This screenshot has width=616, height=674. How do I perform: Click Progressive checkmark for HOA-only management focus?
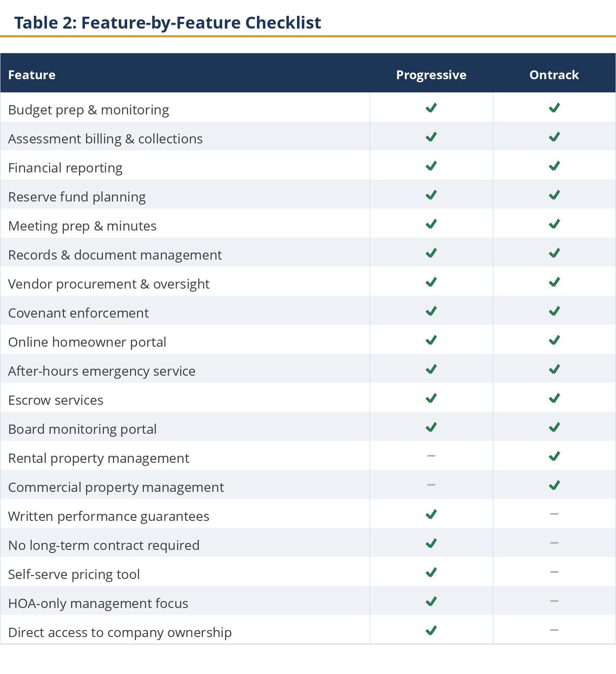click(431, 601)
